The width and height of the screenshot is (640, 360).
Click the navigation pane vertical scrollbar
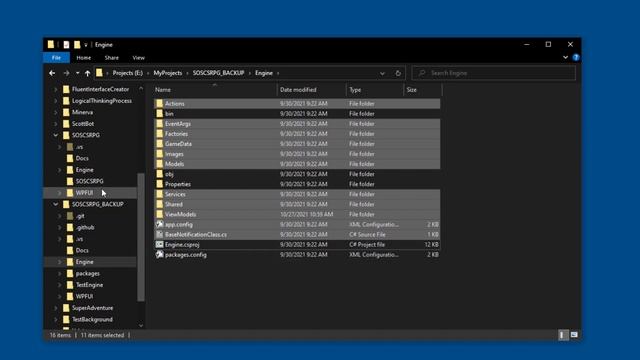(x=141, y=237)
